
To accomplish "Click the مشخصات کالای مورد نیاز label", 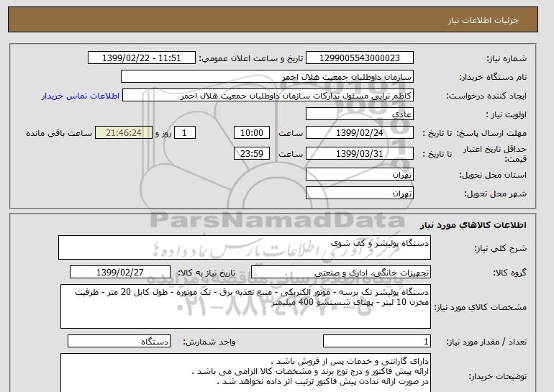I will (x=481, y=307).
